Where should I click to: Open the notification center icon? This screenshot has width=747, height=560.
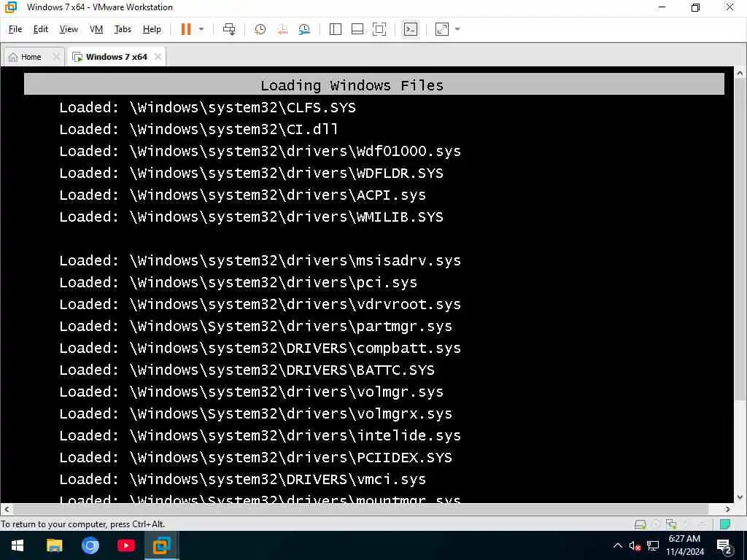(x=724, y=546)
